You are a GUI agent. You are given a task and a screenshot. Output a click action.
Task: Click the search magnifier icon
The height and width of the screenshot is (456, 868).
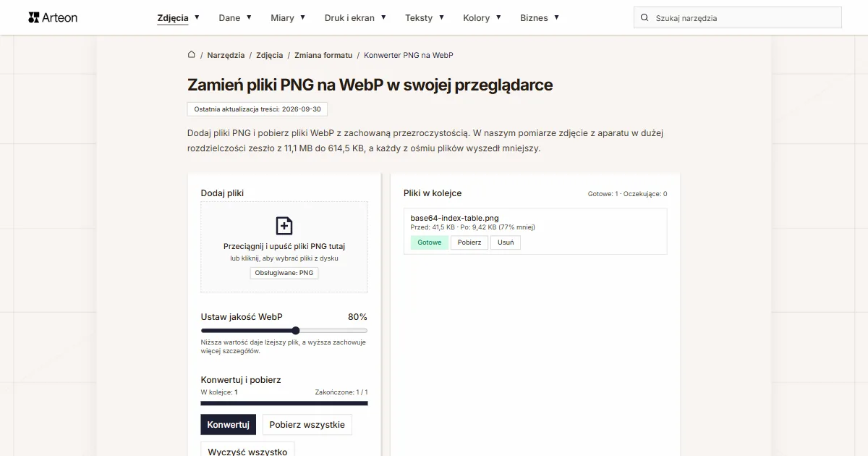[644, 17]
